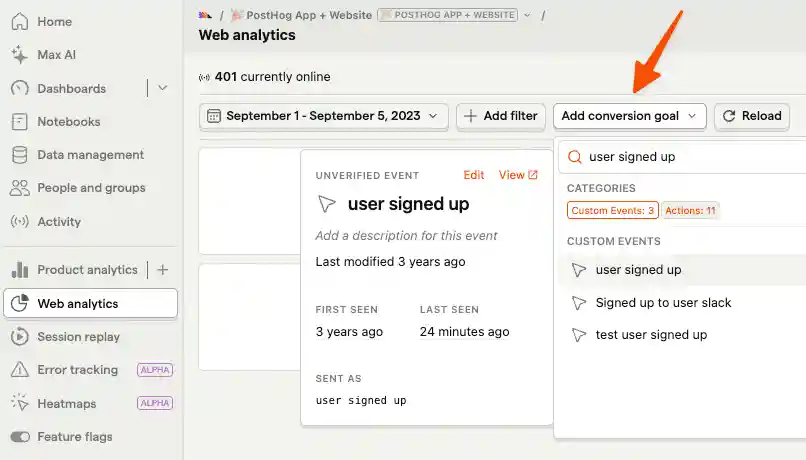
Task: Click the Error tracking warning icon
Action: point(20,370)
